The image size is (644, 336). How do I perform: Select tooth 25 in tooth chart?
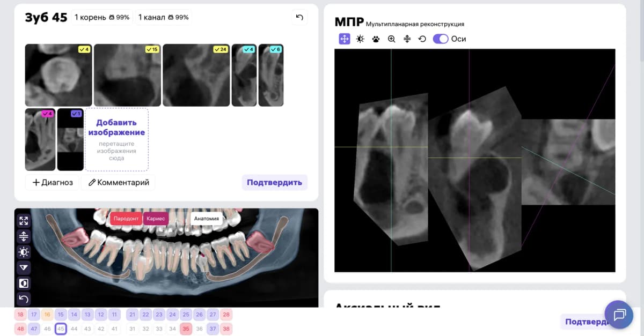click(186, 315)
